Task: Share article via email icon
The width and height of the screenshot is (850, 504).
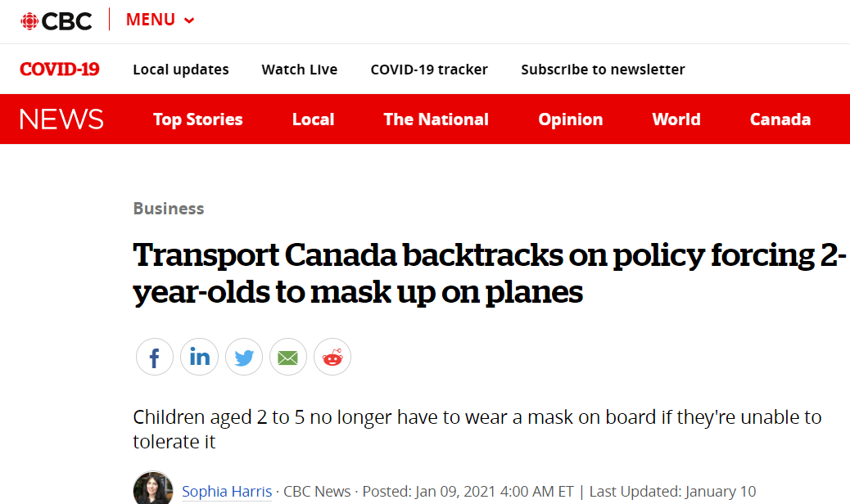Action: (x=287, y=358)
